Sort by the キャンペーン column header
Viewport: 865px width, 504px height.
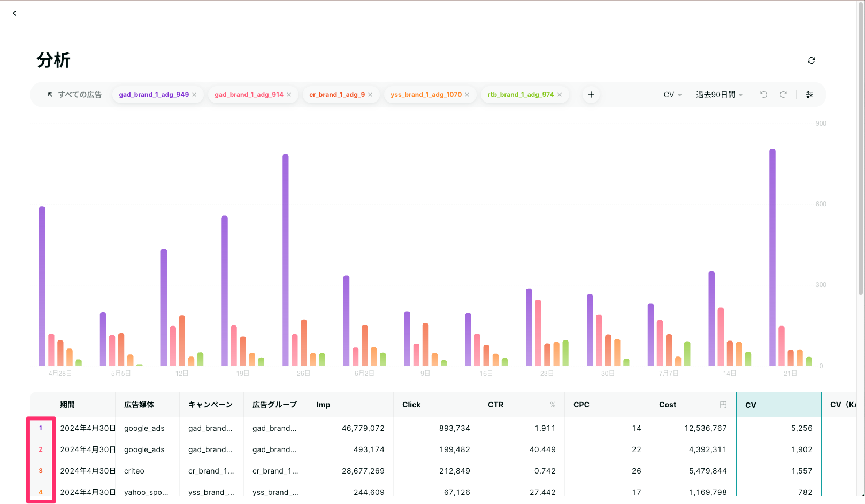210,405
